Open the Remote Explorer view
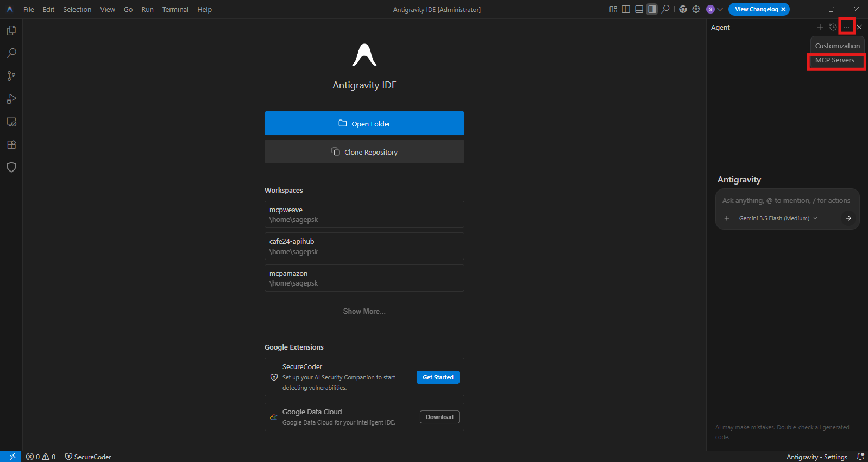 (x=11, y=122)
